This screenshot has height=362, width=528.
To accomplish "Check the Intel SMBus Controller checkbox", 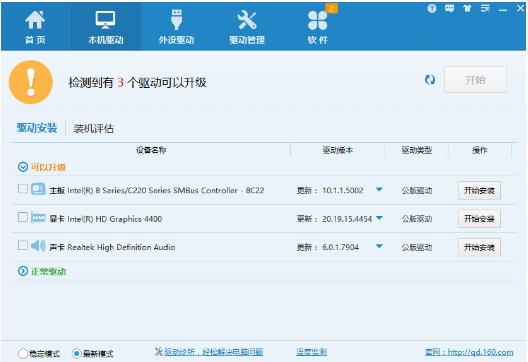I will pyautogui.click(x=23, y=188).
